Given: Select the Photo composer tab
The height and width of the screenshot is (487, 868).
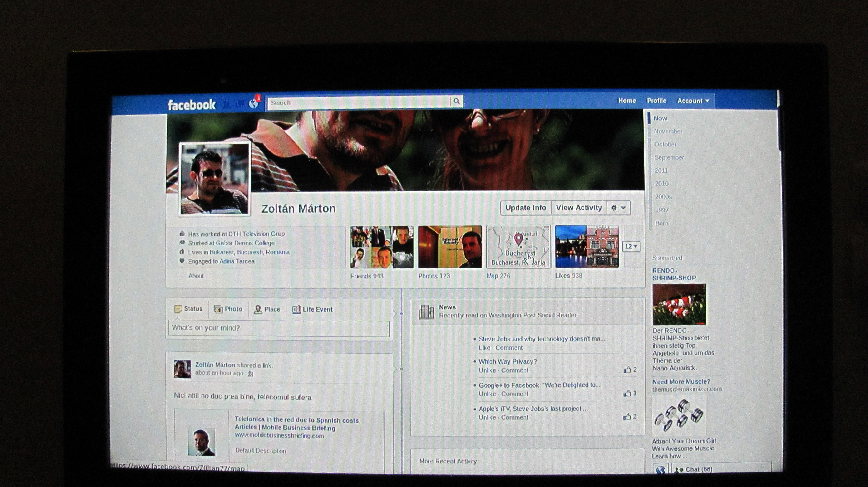Looking at the screenshot, I should (x=228, y=309).
